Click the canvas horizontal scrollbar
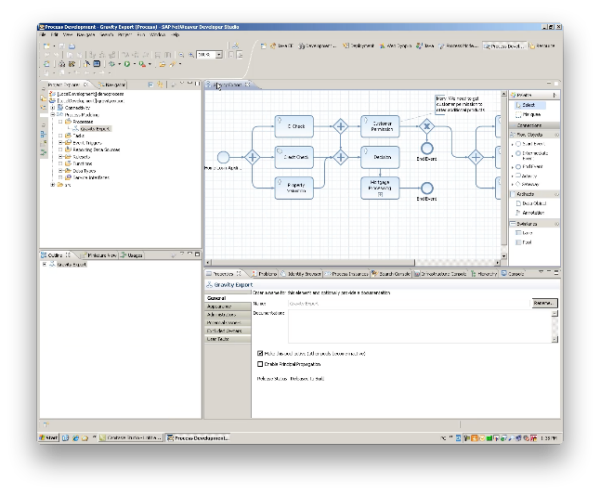 (312, 262)
